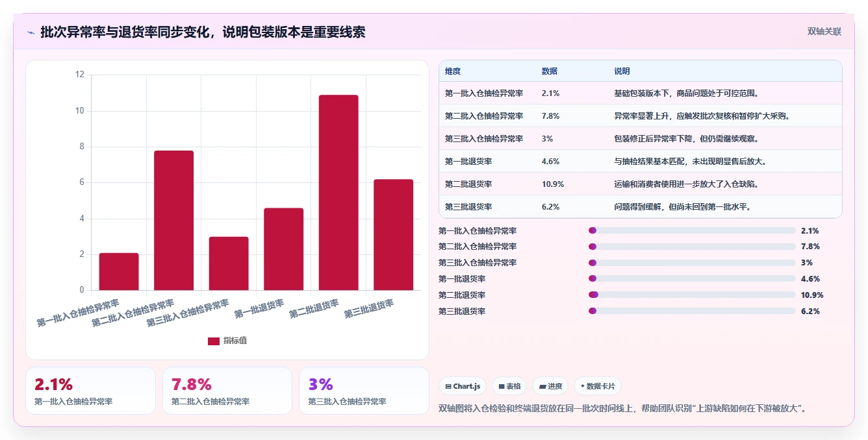This screenshot has height=440, width=868.
Task: Click the 6.2% progress bar
Action: coord(692,312)
